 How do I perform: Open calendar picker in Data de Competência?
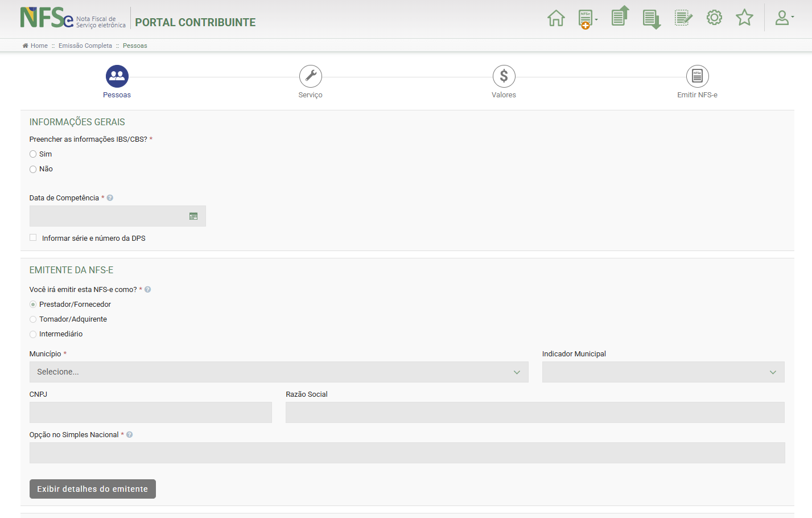[193, 216]
